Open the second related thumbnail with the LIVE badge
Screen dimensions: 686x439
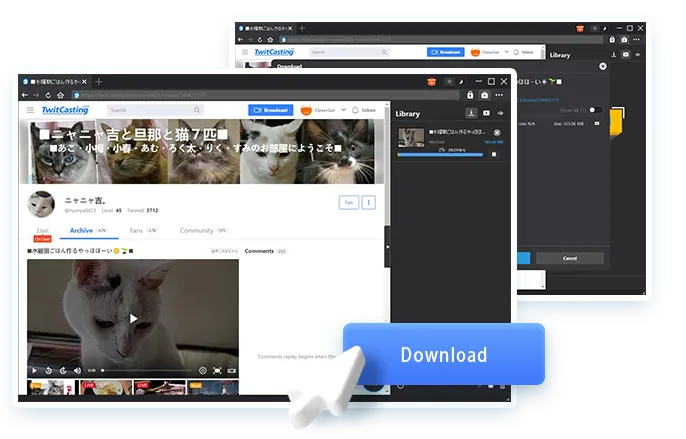pos(106,387)
